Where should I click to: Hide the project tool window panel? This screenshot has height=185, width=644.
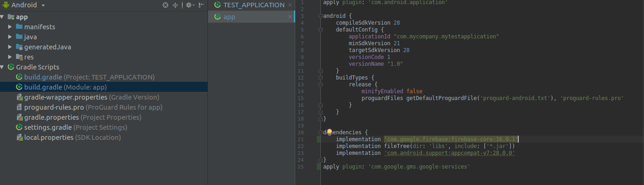pos(201,5)
